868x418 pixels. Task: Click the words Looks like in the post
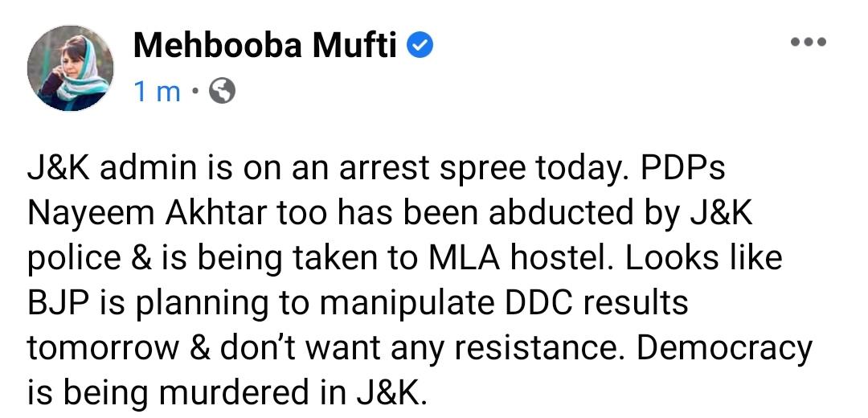pyautogui.click(x=704, y=258)
